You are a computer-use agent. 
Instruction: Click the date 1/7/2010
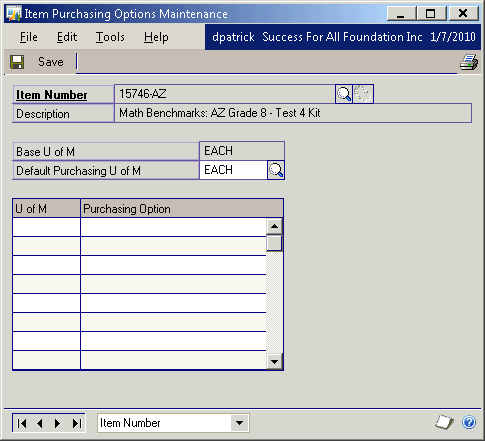[x=453, y=37]
